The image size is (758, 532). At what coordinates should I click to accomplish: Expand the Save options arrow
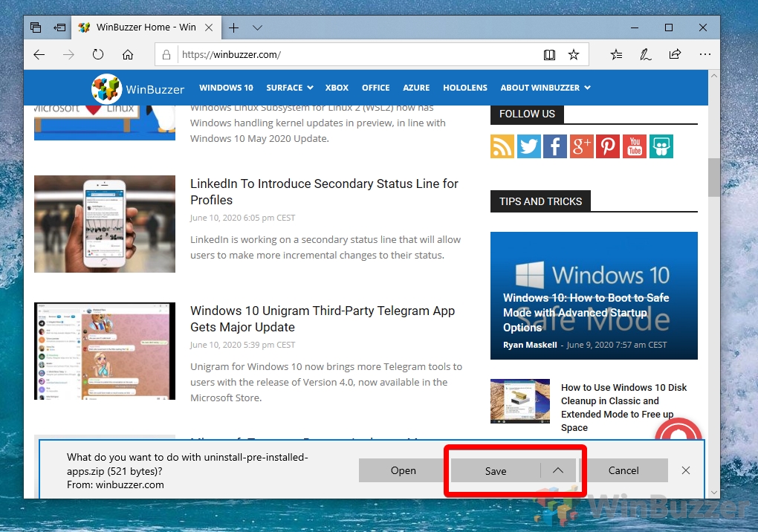[558, 470]
